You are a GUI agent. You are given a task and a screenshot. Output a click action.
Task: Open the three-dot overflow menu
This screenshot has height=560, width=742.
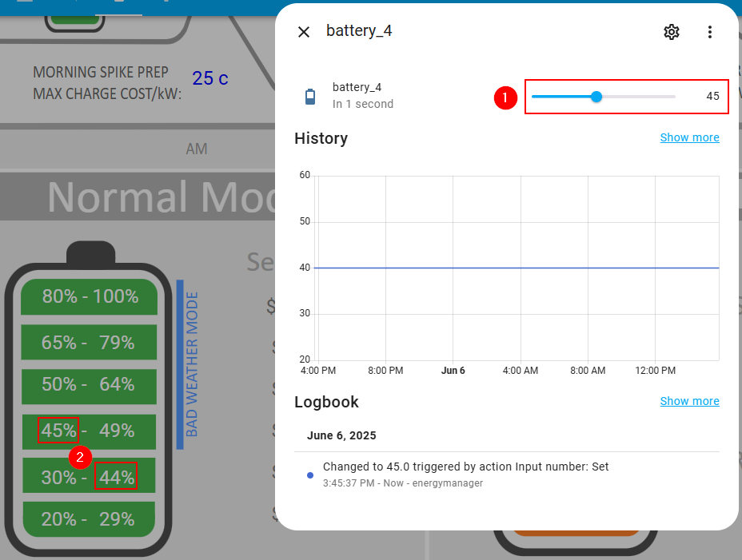[x=709, y=32]
